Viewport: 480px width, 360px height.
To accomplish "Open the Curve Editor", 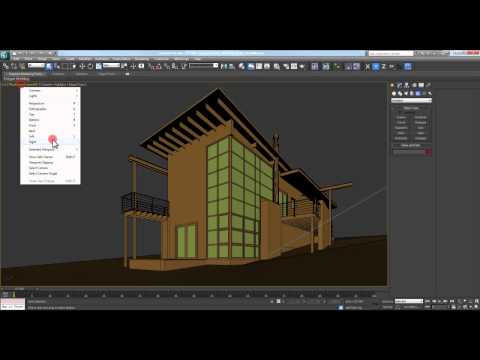I will click(x=259, y=67).
